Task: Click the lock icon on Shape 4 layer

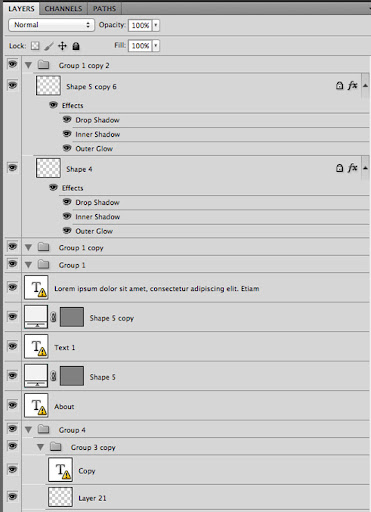Action: coord(339,168)
